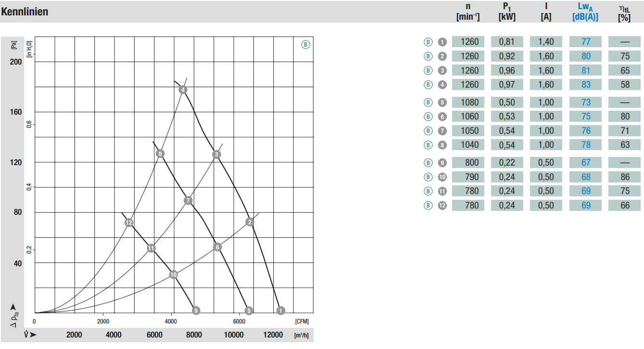Click the B icon in table row 1

tap(429, 42)
